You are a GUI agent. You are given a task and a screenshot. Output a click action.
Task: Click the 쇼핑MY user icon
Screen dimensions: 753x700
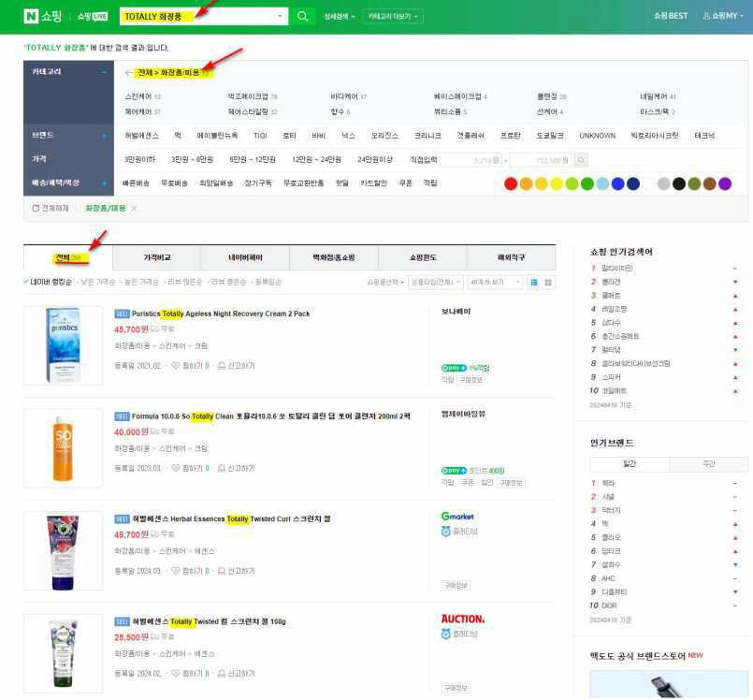click(706, 16)
